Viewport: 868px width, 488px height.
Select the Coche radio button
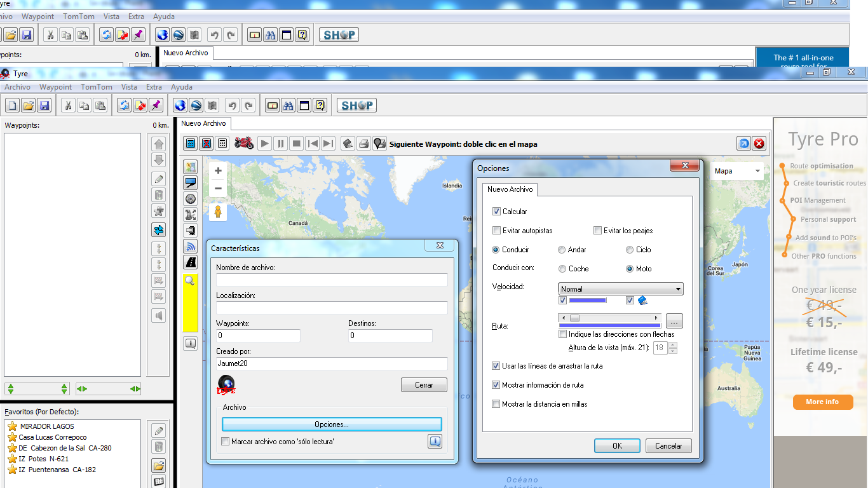tap(562, 269)
